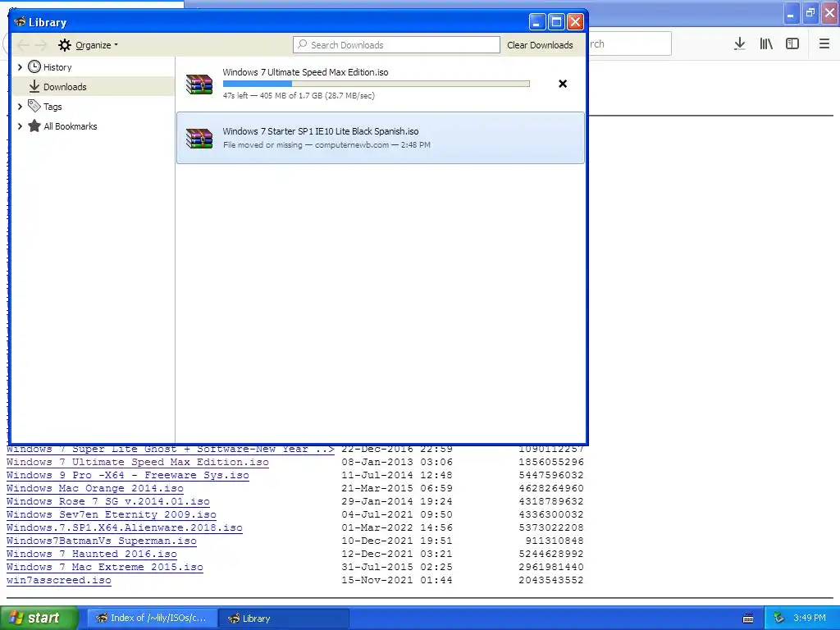Click the download progress bar
The width and height of the screenshot is (840, 630).
[376, 84]
